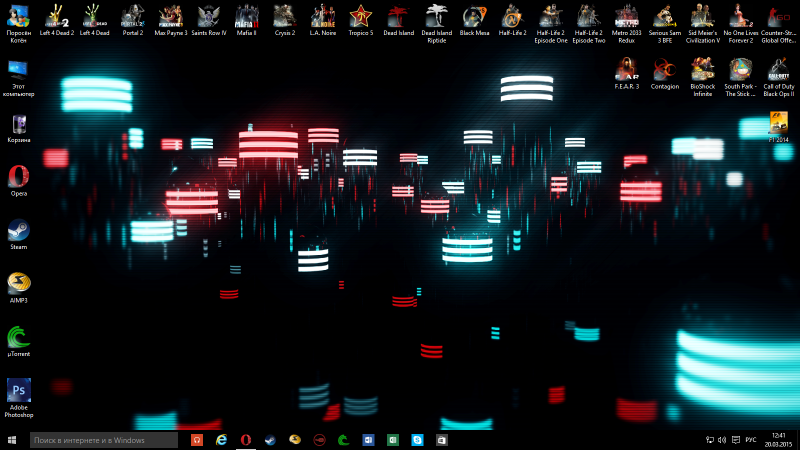Launch Tropico 5 from the desktop
800x450 pixels.
[361, 20]
